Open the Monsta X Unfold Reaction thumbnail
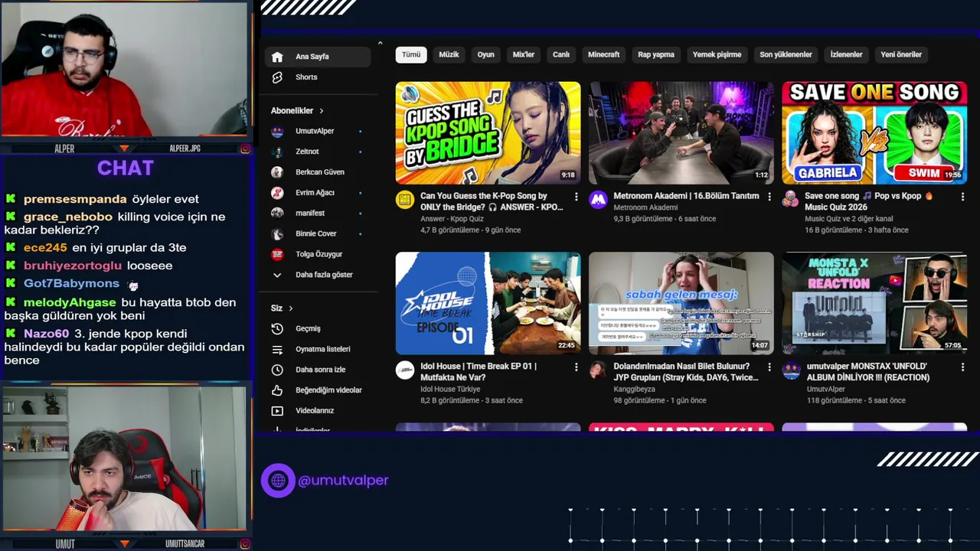The width and height of the screenshot is (980, 551). pos(874,304)
